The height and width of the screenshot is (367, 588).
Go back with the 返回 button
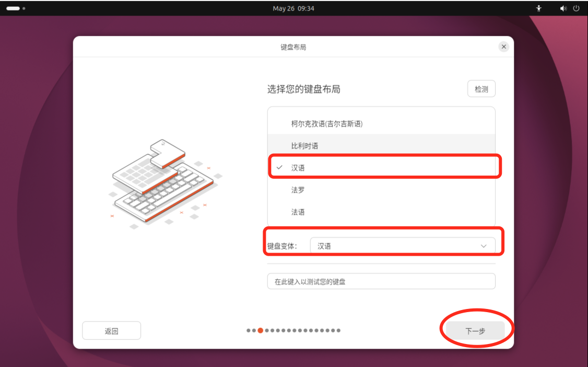(111, 330)
